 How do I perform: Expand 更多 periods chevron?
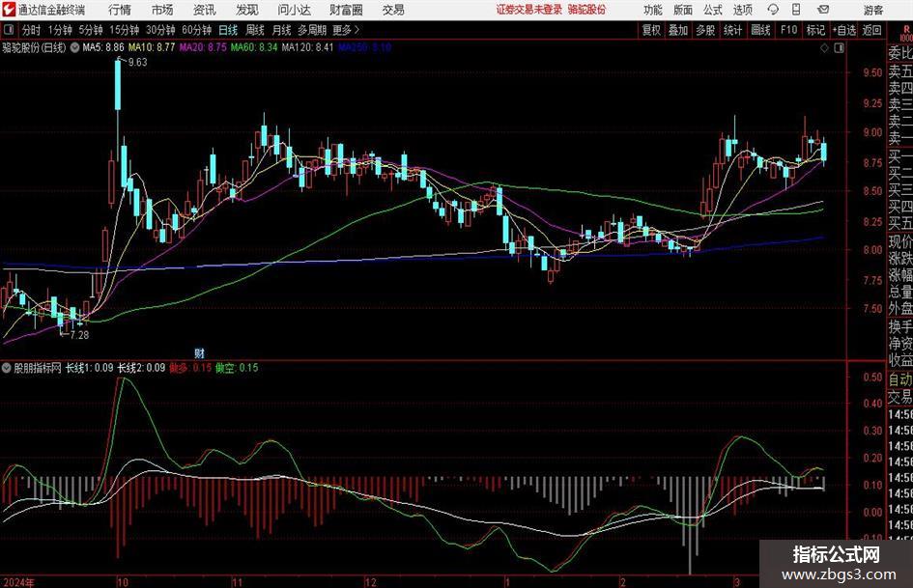357,30
